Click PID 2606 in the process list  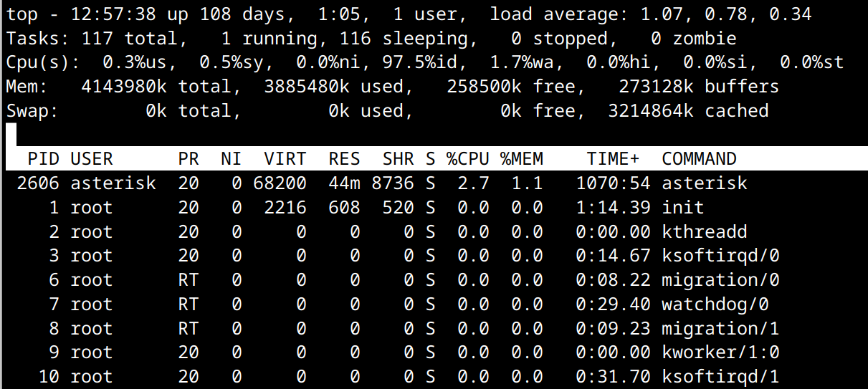[37, 183]
